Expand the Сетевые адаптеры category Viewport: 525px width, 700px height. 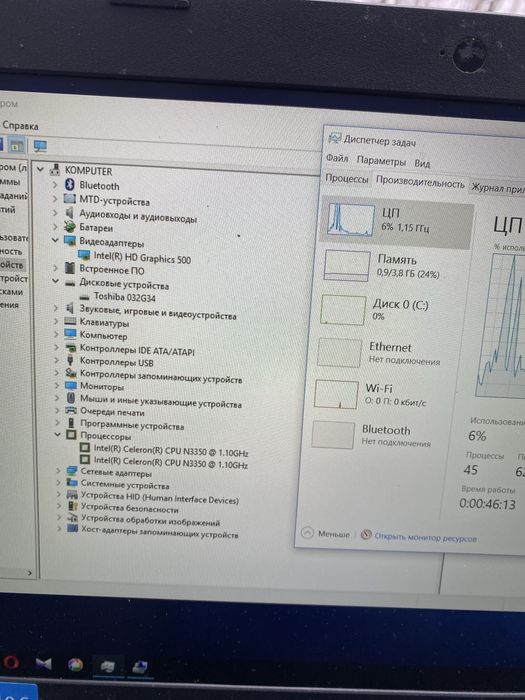58,470
